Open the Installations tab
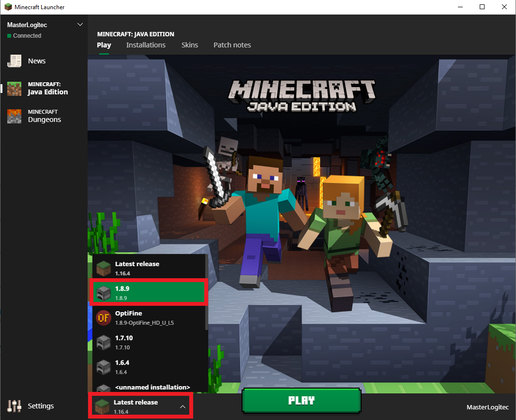Screen dimensions: 516x420 coord(146,45)
